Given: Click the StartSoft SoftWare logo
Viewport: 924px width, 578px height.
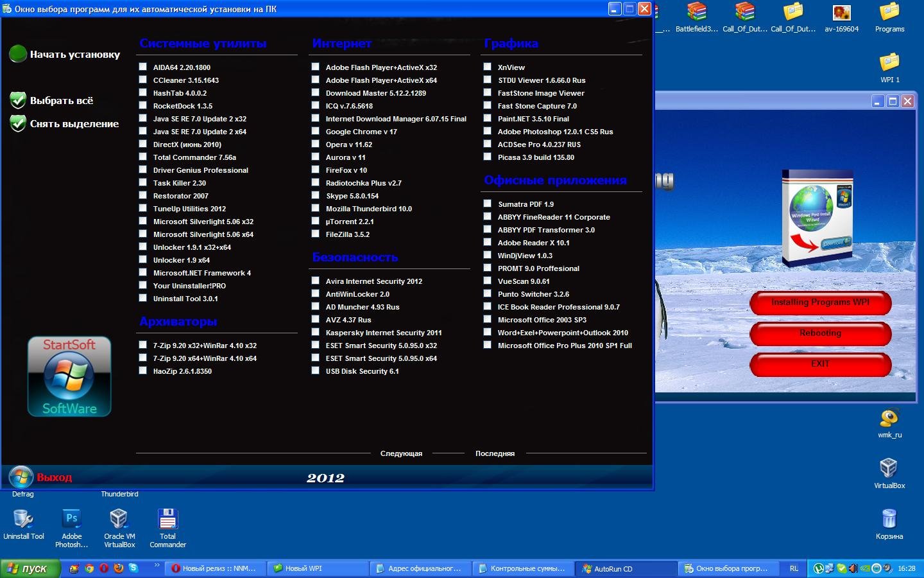Looking at the screenshot, I should pos(69,376).
